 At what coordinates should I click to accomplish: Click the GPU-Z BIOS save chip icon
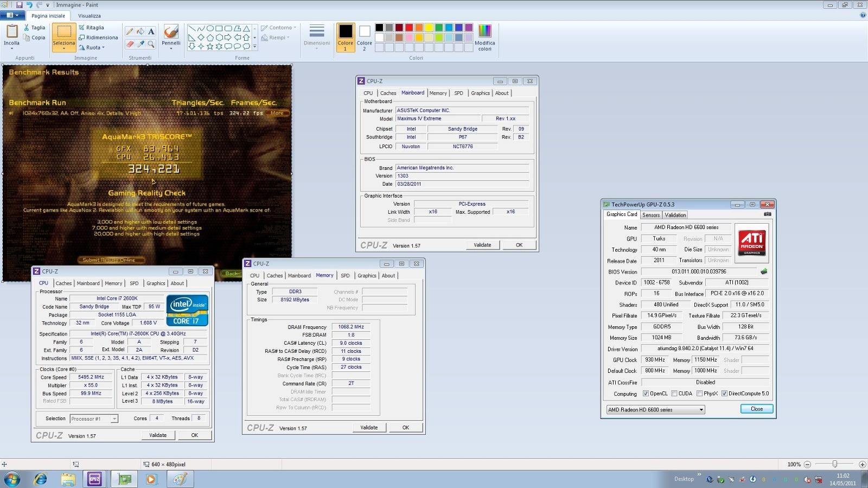click(x=764, y=271)
